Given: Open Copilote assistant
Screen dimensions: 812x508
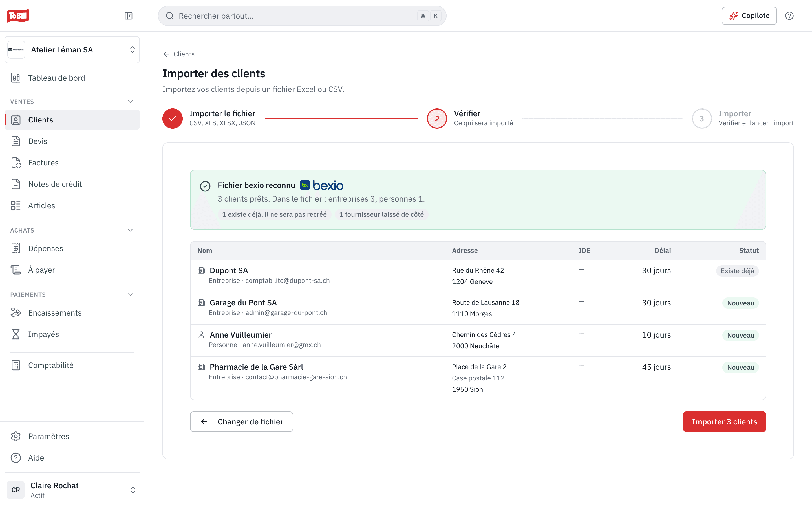Looking at the screenshot, I should tap(749, 16).
